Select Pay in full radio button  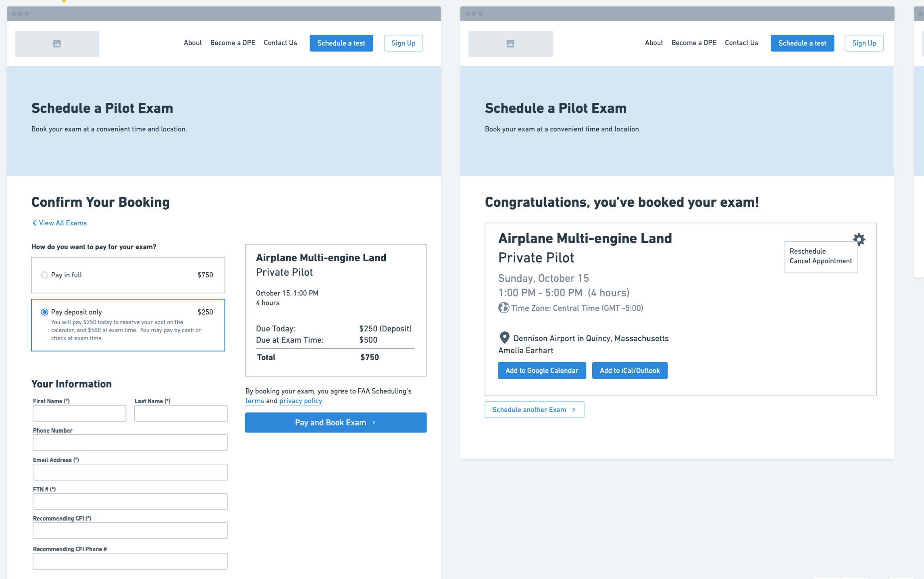44,274
